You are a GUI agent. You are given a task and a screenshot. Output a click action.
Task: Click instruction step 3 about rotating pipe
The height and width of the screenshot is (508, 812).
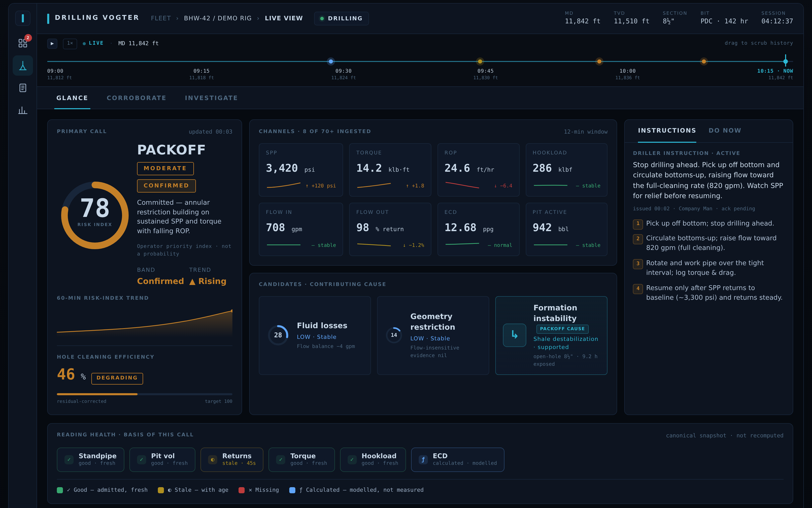coord(708,268)
